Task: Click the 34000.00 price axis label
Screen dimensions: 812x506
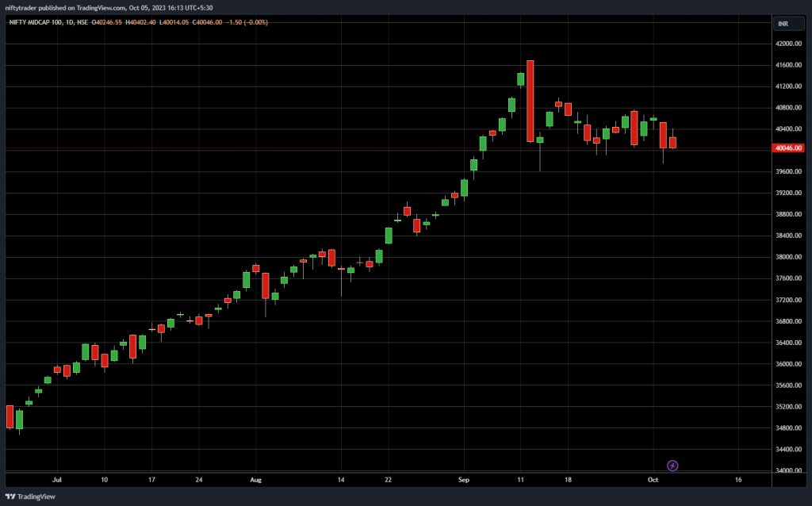Action: 788,470
